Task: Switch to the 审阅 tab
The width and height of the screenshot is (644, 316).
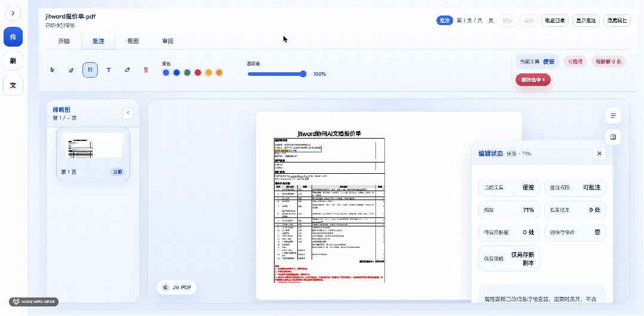Action: [168, 41]
